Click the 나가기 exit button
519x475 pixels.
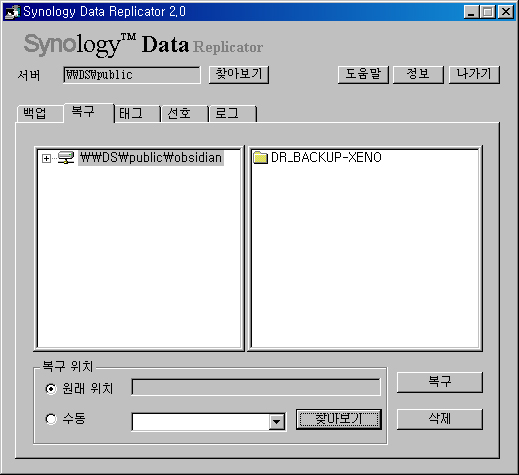[x=474, y=74]
